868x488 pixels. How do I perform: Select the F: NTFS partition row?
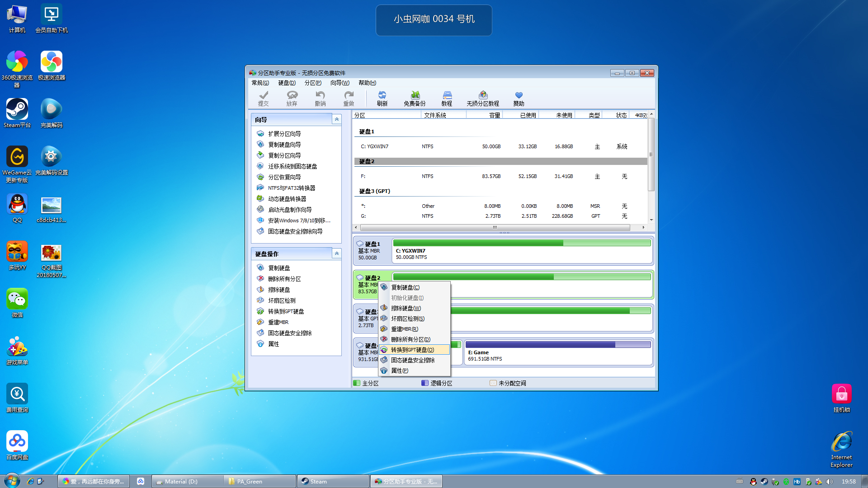pos(500,176)
